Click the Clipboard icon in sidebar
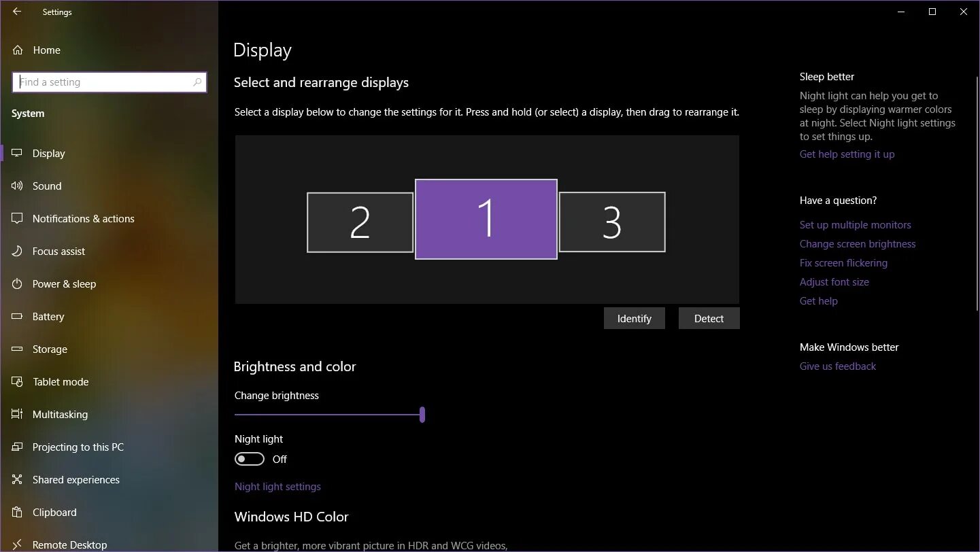Viewport: 980px width, 552px height. tap(18, 513)
